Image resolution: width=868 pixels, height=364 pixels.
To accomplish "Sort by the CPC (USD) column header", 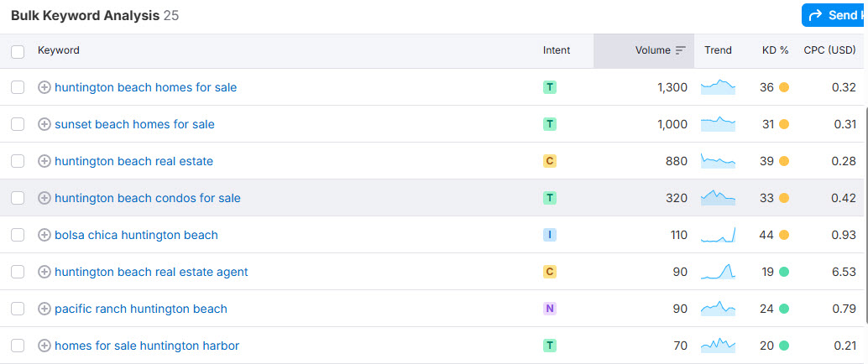I will (829, 50).
